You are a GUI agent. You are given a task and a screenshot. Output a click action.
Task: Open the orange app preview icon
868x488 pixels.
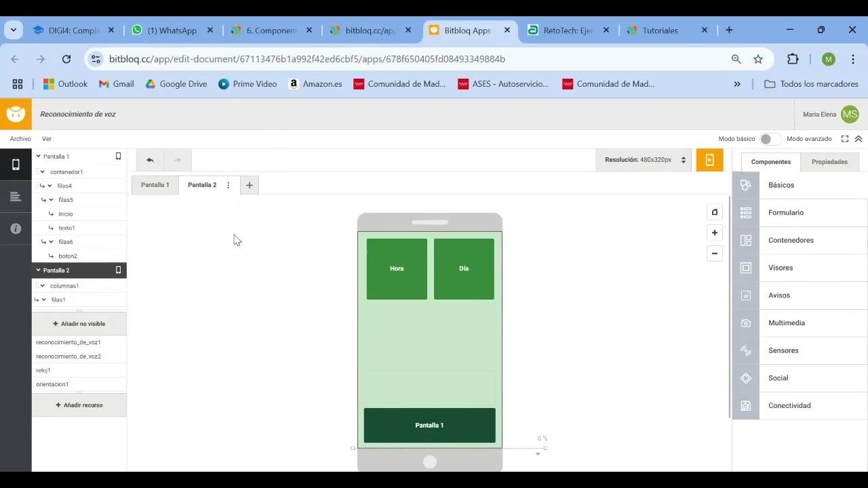tap(709, 160)
